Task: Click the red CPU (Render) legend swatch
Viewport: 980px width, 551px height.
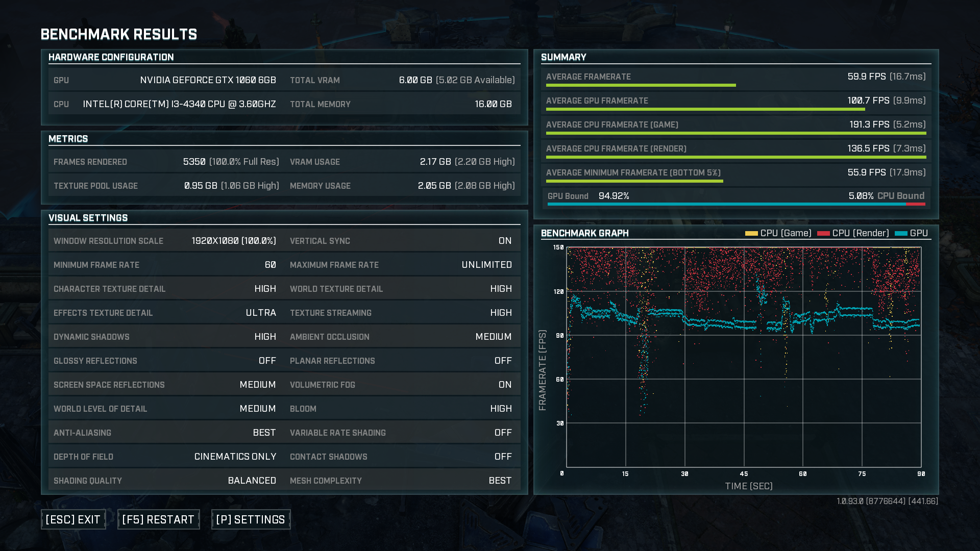Action: (x=823, y=234)
